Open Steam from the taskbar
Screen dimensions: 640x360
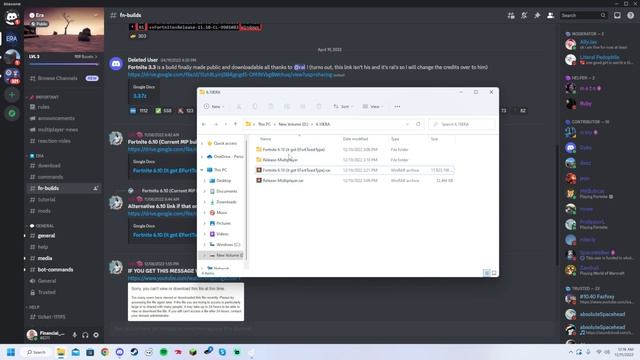[x=134, y=352]
